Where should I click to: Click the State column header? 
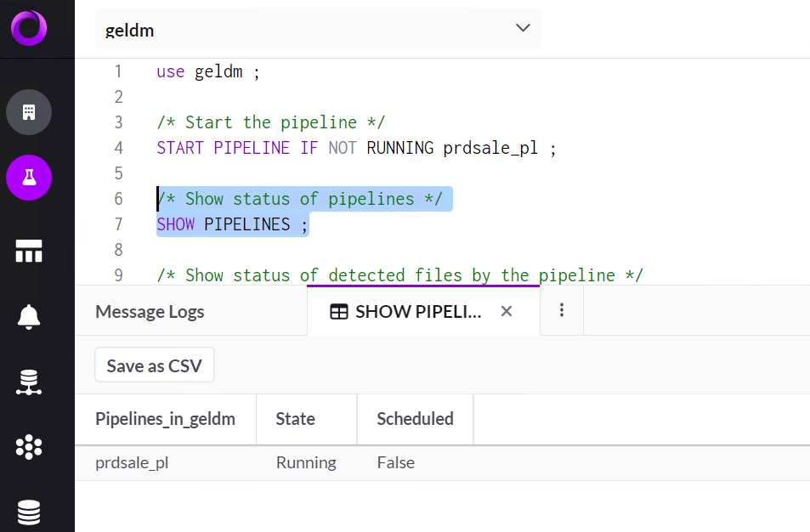295,419
